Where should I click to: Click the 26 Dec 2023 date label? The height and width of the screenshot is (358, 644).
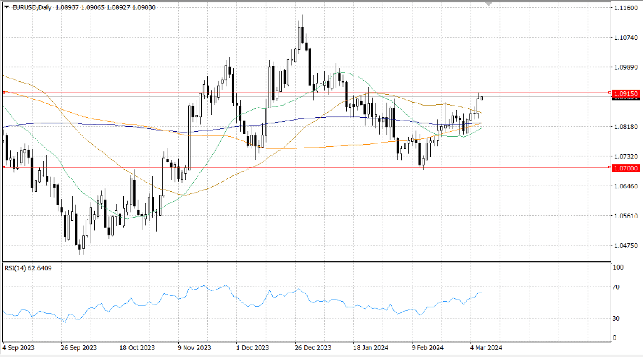tap(313, 348)
